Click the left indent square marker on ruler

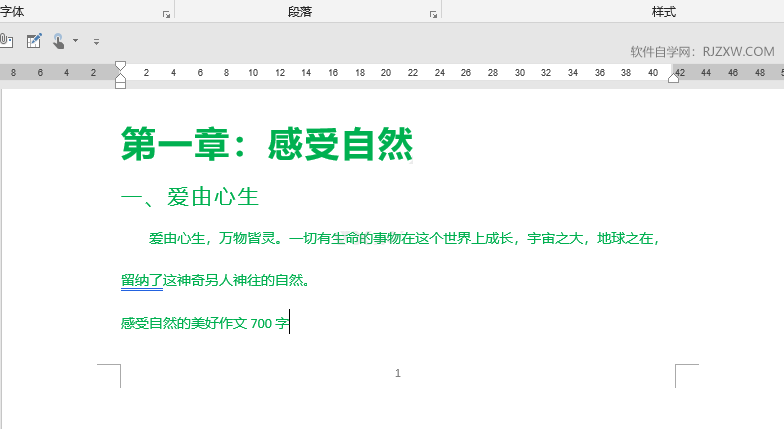click(120, 84)
